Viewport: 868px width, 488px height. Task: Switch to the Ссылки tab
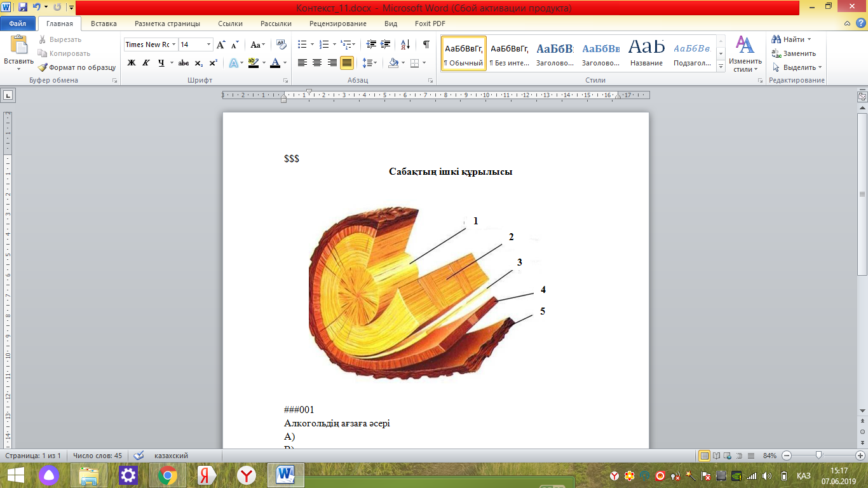(x=230, y=24)
